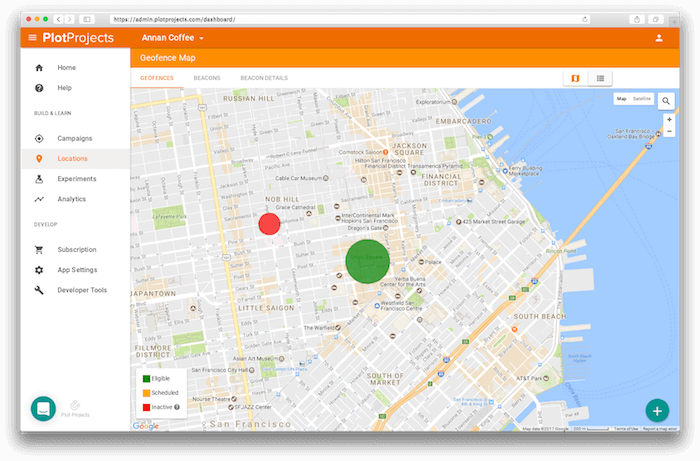Click the Subscription cart icon
This screenshot has height=461, width=700.
(x=39, y=250)
